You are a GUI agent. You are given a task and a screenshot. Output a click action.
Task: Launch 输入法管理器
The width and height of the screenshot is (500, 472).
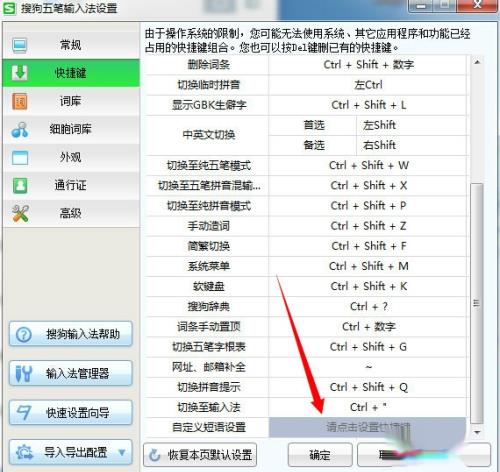(71, 373)
